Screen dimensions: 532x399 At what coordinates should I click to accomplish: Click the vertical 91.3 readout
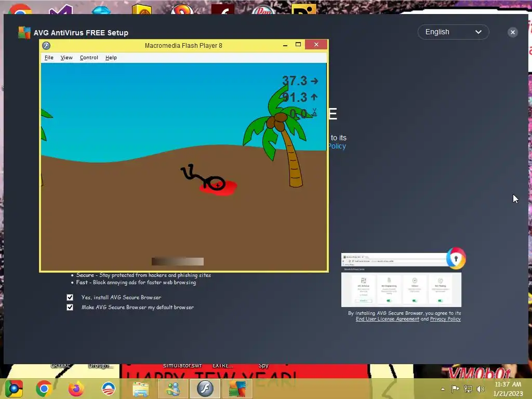300,97
